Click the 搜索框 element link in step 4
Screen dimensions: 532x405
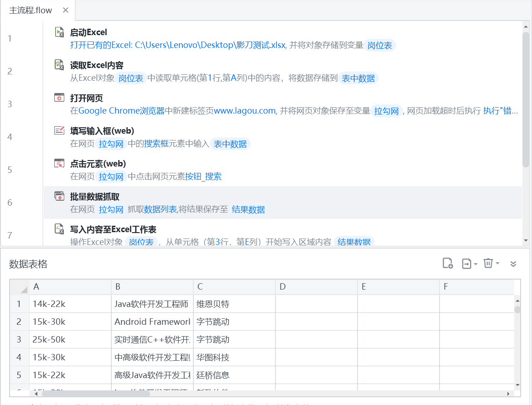(156, 144)
